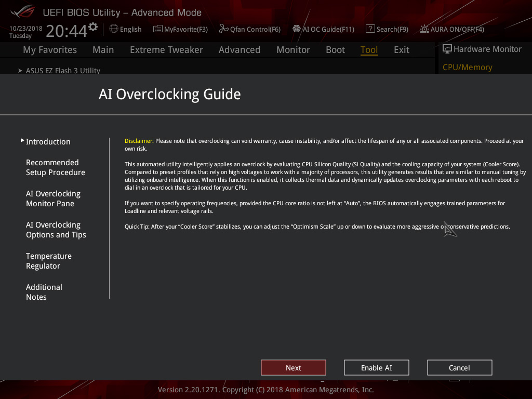Image resolution: width=532 pixels, height=399 pixels.
Task: Open the clock settings gear icon
Action: pos(93,27)
